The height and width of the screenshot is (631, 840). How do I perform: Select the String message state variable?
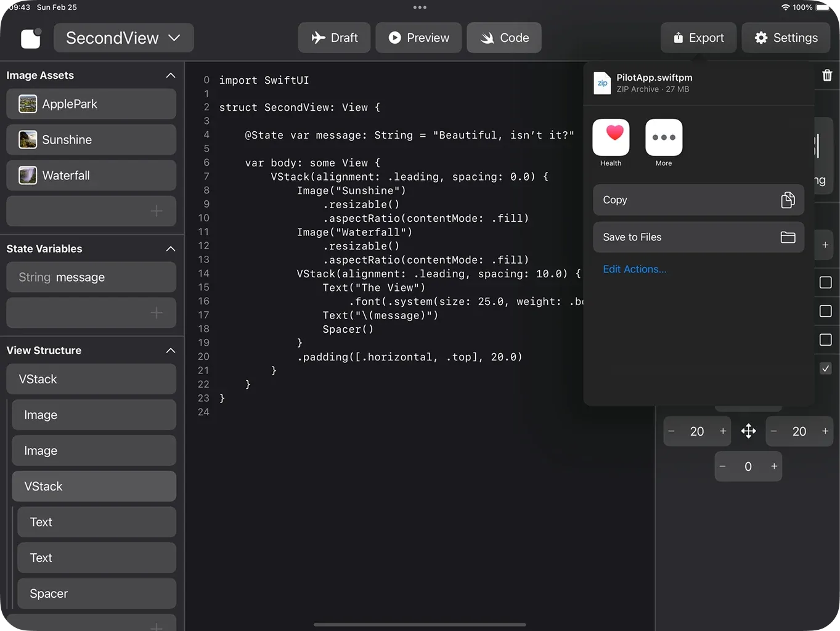tap(91, 277)
